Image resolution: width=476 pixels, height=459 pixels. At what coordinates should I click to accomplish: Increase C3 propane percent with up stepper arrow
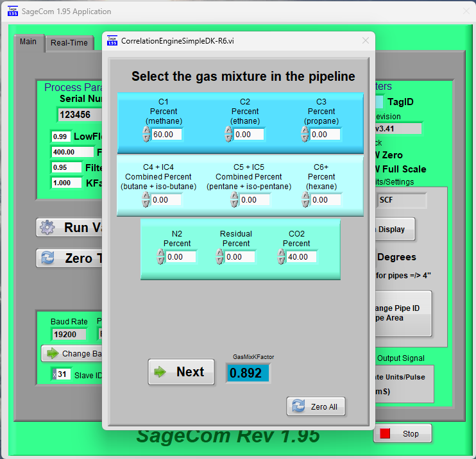(x=305, y=130)
